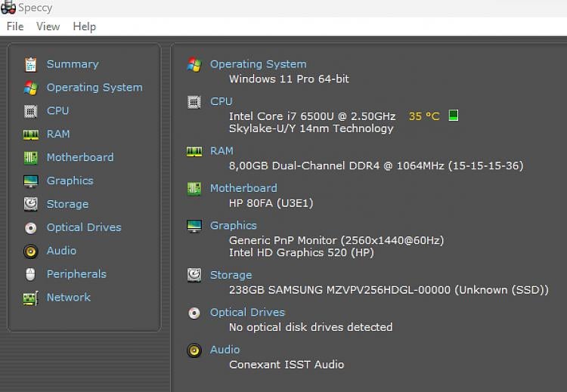Click the Summary clipboard icon in sidebar
This screenshot has width=567, height=392.
pos(31,64)
